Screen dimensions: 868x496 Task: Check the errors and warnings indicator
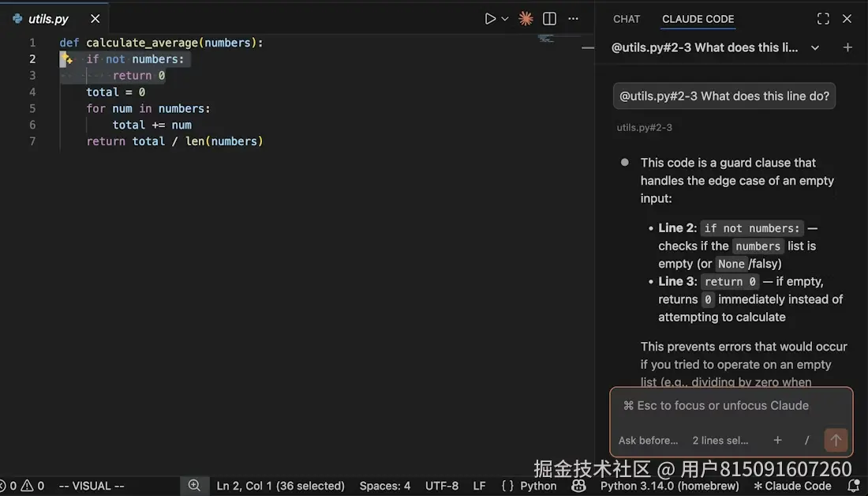point(20,486)
